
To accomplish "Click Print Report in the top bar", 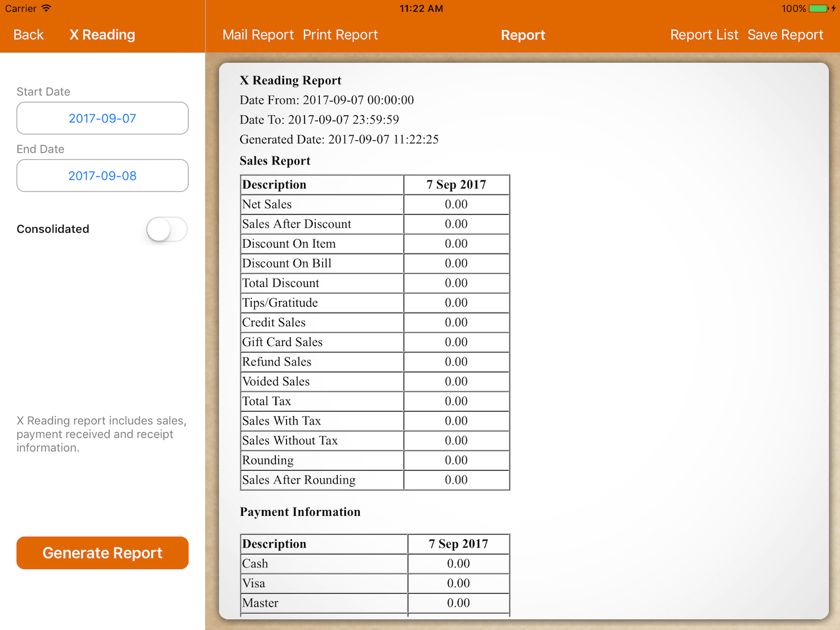I will tap(340, 35).
